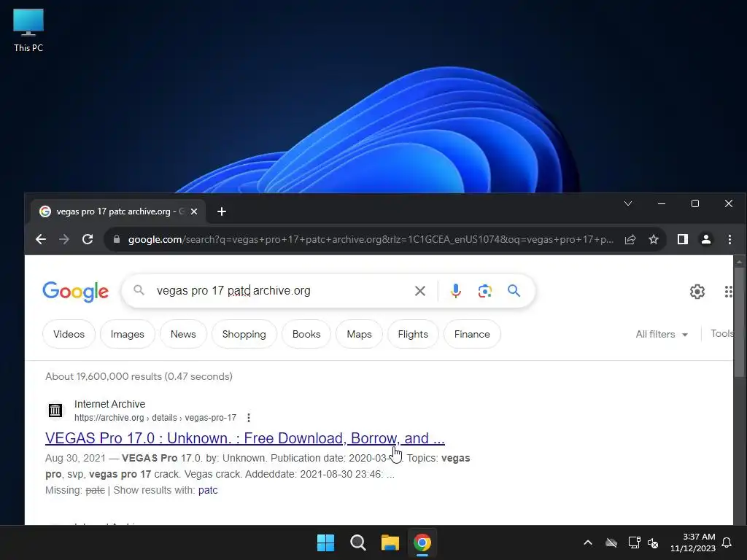This screenshot has height=560, width=747.
Task: Filter results by Books
Action: click(306, 334)
